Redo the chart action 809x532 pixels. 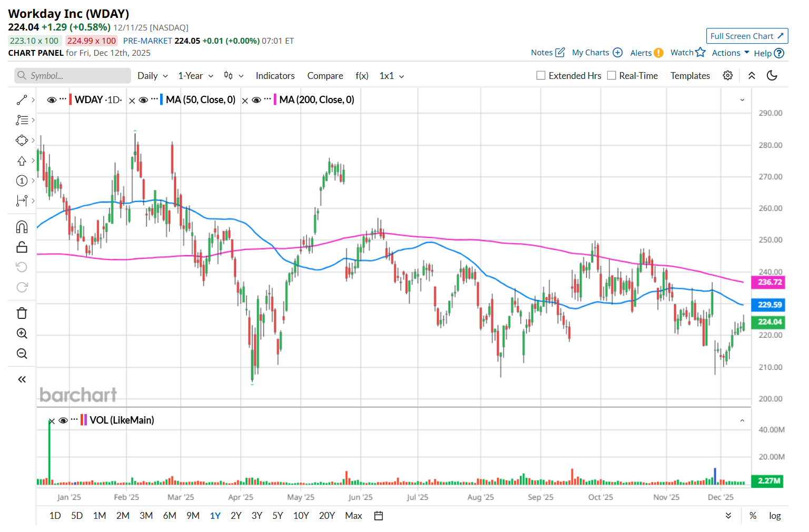coord(22,287)
